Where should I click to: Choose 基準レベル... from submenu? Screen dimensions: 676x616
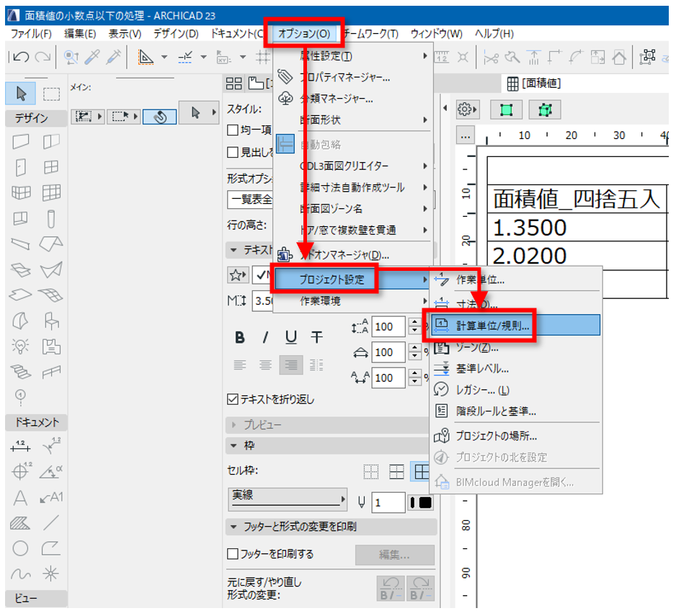(x=517, y=369)
